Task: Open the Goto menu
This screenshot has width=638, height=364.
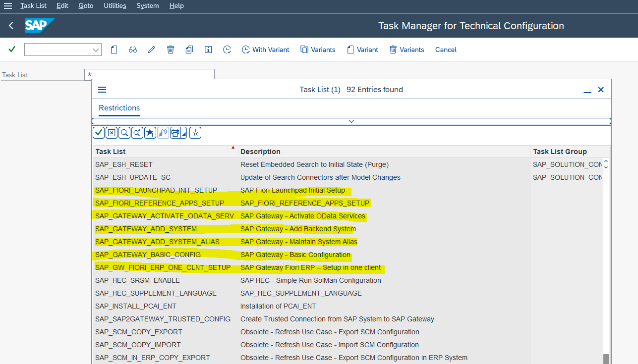Action: 86,6
